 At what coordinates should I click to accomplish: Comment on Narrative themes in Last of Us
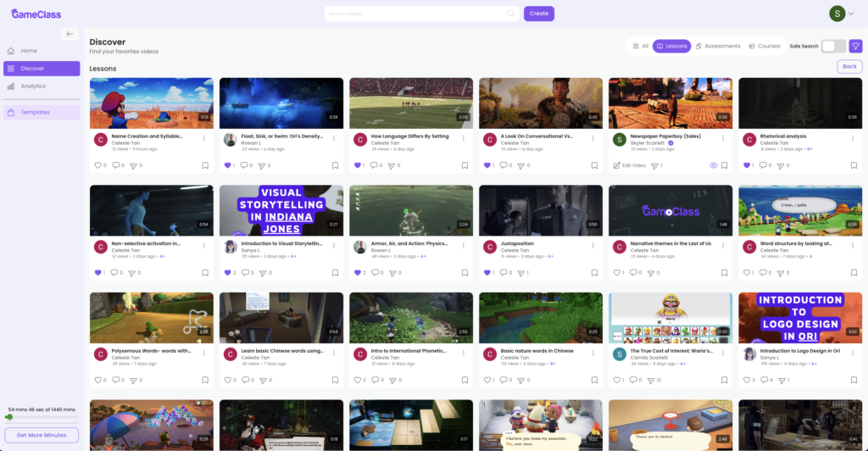(x=634, y=273)
